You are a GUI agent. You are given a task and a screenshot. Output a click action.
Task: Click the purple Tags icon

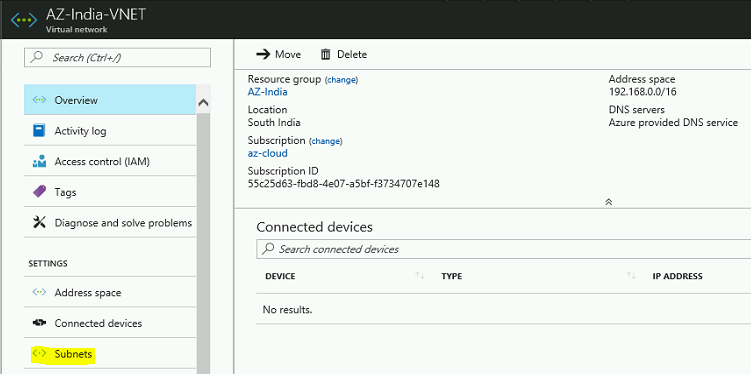click(x=39, y=192)
